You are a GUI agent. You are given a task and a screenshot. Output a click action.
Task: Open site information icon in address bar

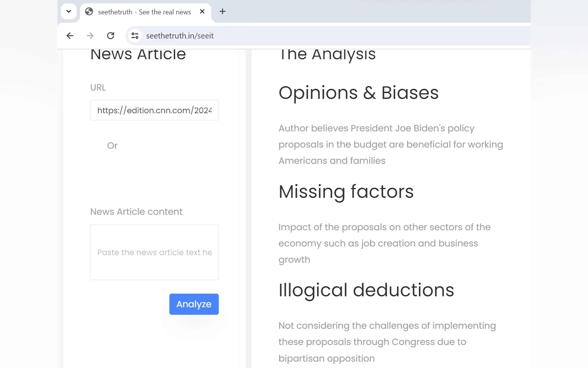135,36
